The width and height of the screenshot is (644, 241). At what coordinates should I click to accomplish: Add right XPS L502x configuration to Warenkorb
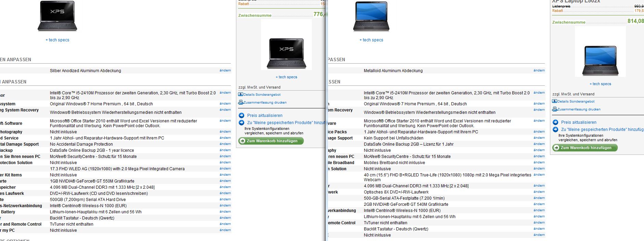coord(585,148)
